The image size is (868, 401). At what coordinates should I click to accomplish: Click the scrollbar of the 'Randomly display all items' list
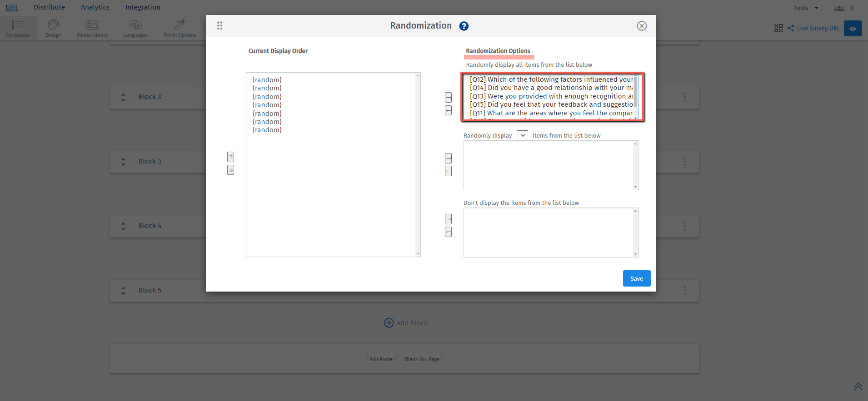635,96
